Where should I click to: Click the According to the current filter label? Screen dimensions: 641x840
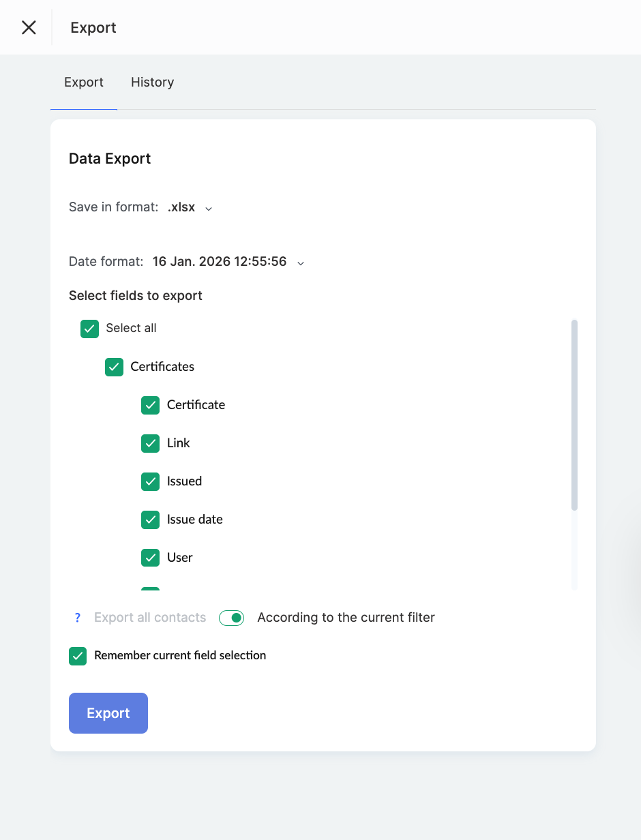click(346, 618)
